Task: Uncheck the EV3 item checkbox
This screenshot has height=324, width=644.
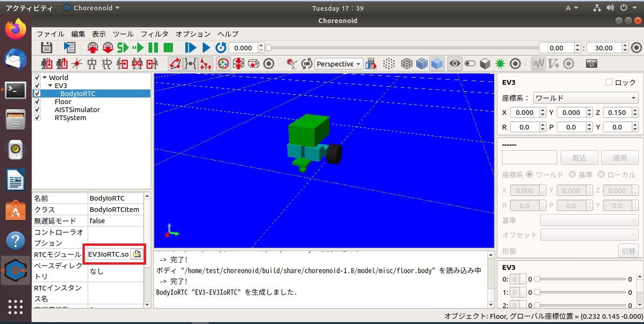Action: click(37, 86)
